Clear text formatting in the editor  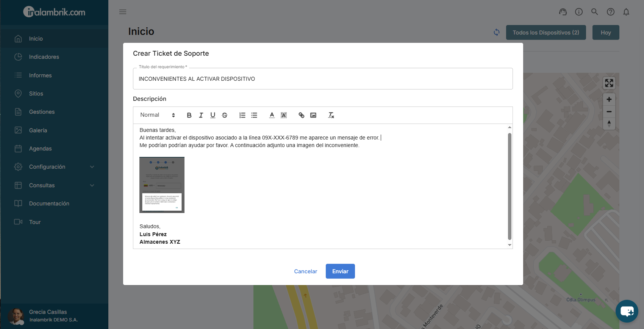point(331,115)
